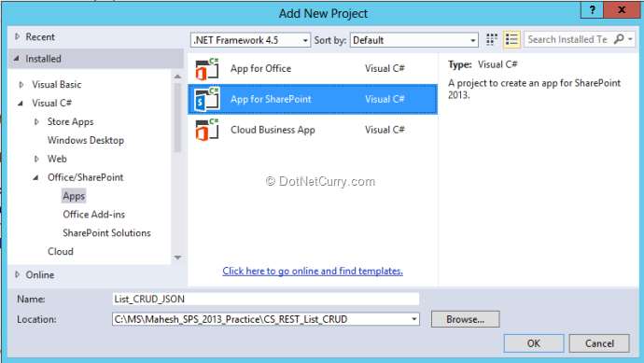This screenshot has width=644, height=363.
Task: Expand the Online section
Action: click(x=17, y=274)
